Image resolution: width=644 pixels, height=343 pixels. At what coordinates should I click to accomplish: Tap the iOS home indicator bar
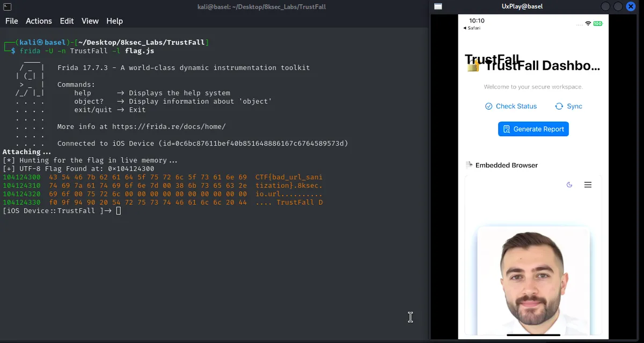533,335
